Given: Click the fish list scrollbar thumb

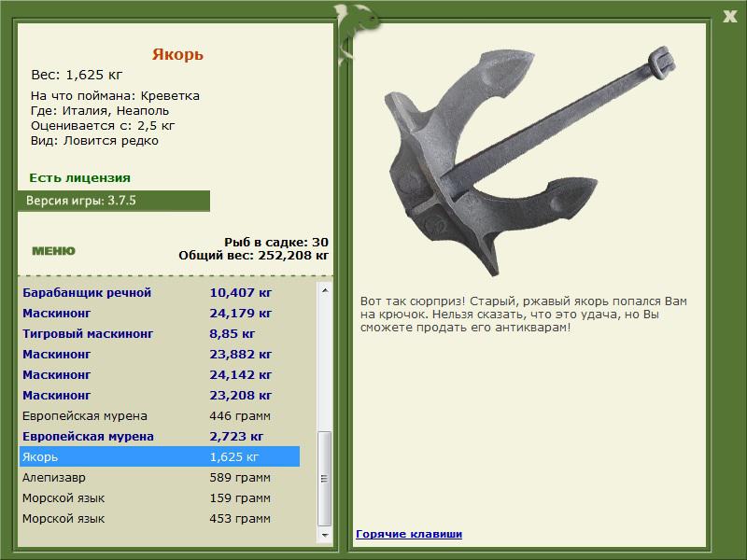Looking at the screenshot, I should coord(324,479).
